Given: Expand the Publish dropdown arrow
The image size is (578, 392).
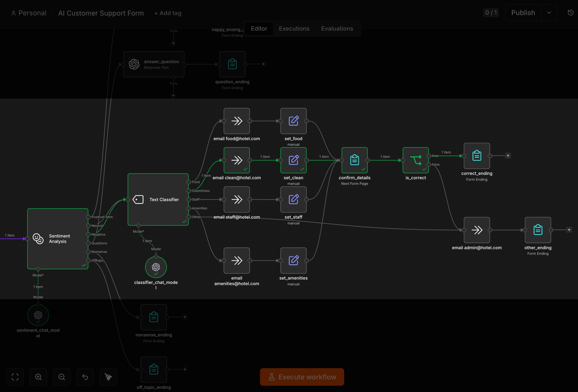Looking at the screenshot, I should pos(549,13).
